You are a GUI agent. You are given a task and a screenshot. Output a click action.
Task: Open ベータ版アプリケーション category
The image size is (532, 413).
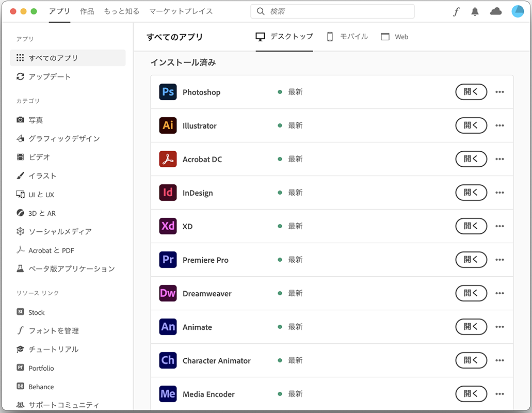point(66,269)
